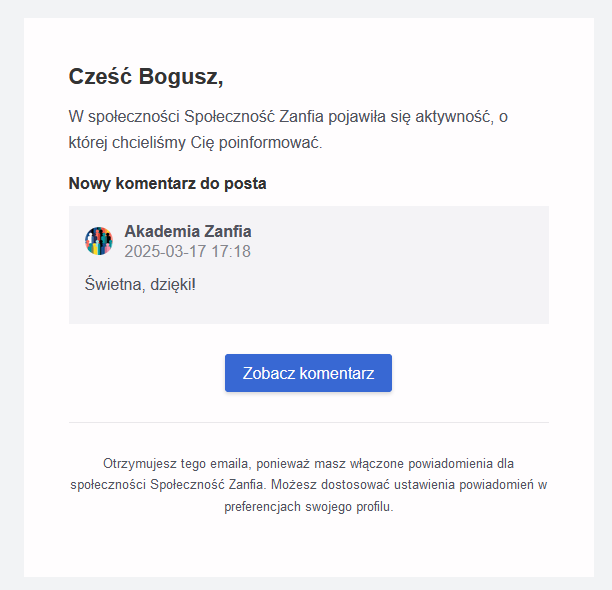Image resolution: width=612 pixels, height=590 pixels.
Task: Click the Nowy komentarz do posta heading
Action: (x=167, y=184)
